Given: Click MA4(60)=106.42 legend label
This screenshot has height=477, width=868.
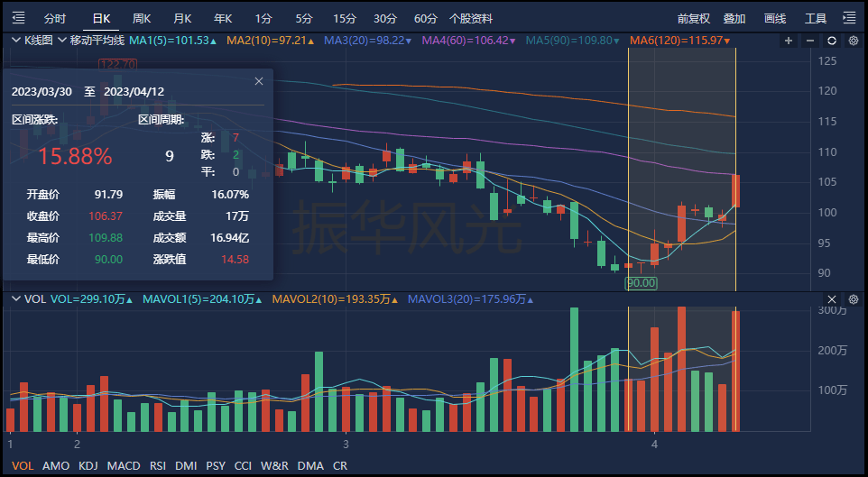Looking at the screenshot, I should pyautogui.click(x=469, y=41).
